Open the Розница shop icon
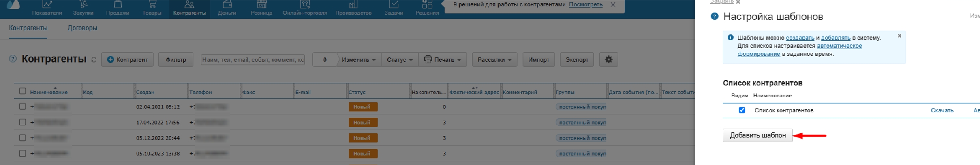 261,4
